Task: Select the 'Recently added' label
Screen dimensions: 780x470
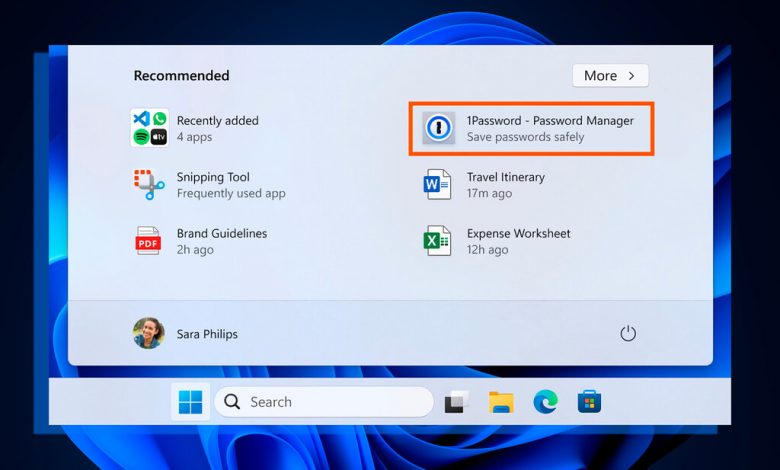Action: point(218,121)
